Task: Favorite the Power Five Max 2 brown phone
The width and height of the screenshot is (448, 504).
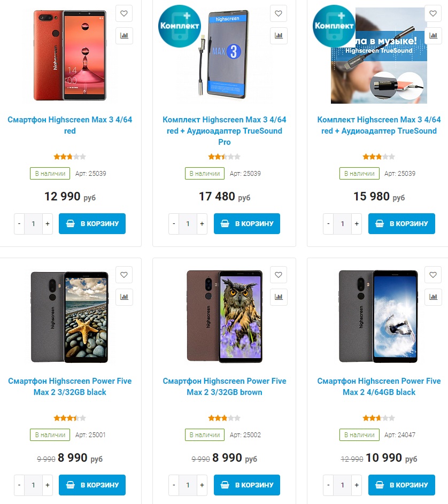Action: coord(279,275)
